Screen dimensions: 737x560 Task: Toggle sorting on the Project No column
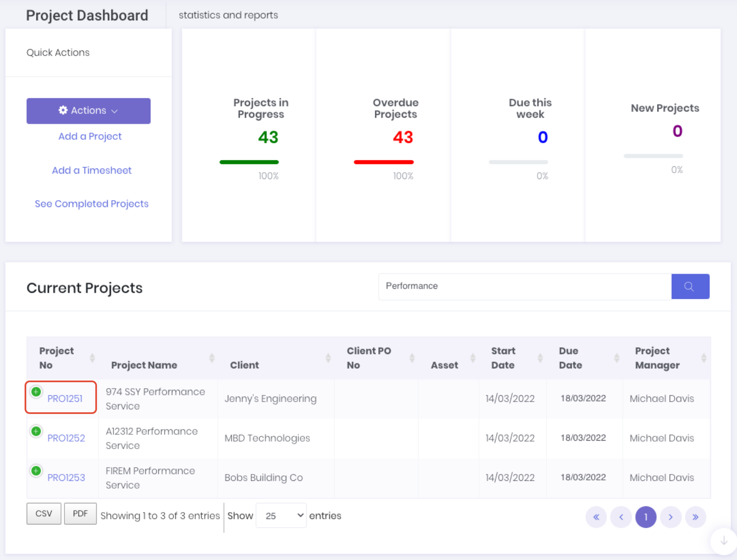(92, 358)
